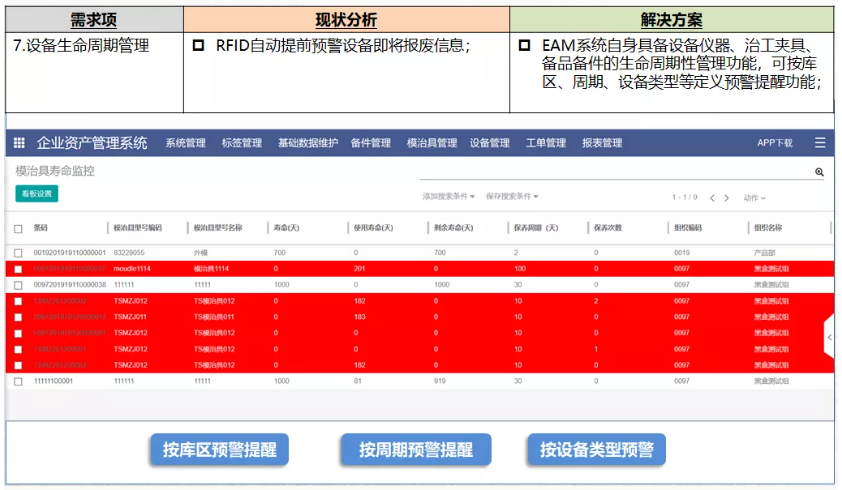Sort by the 模治具型号名称 column header
842x490 pixels.
tap(218, 228)
